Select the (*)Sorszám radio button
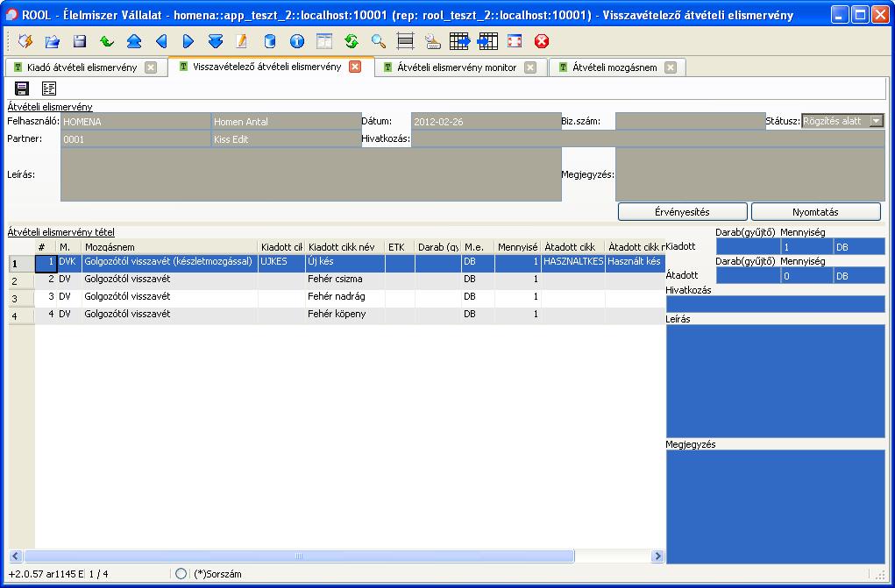895x588 pixels. (181, 573)
